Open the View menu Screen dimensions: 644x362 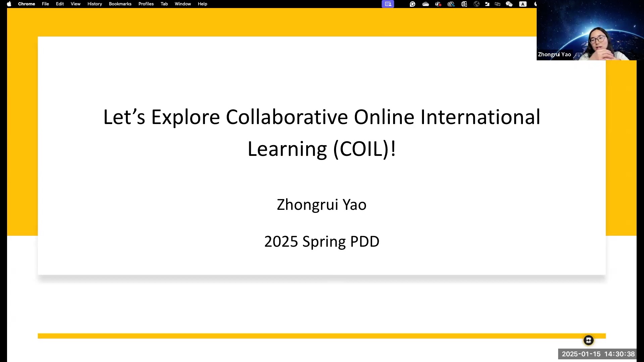pyautogui.click(x=75, y=4)
